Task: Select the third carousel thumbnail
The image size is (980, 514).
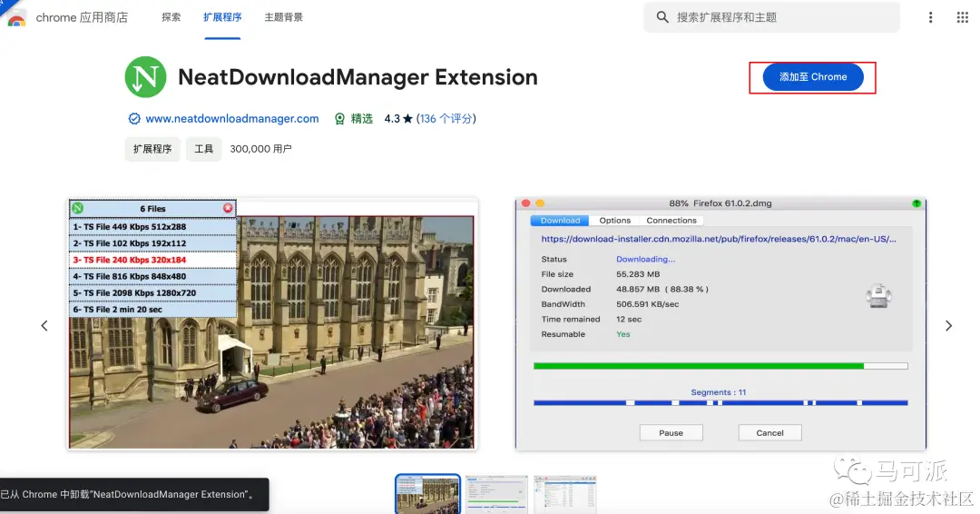Action: click(565, 494)
